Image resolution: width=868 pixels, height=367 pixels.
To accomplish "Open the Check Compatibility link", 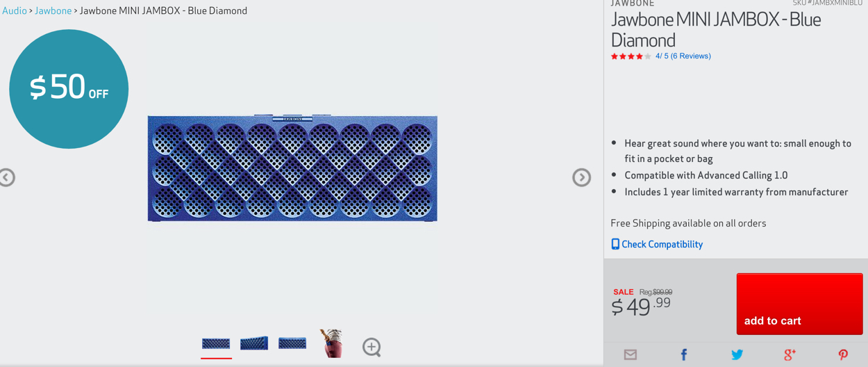I will (x=662, y=244).
